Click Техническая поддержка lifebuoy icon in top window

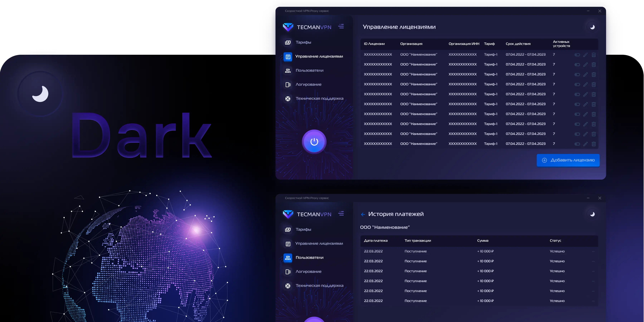[x=288, y=99]
